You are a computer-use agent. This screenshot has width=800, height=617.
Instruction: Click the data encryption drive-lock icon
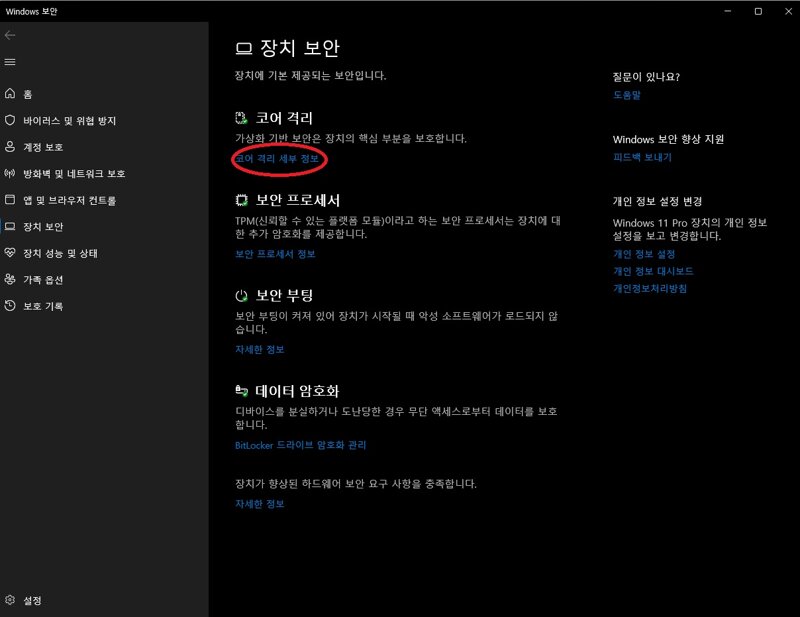click(x=241, y=391)
